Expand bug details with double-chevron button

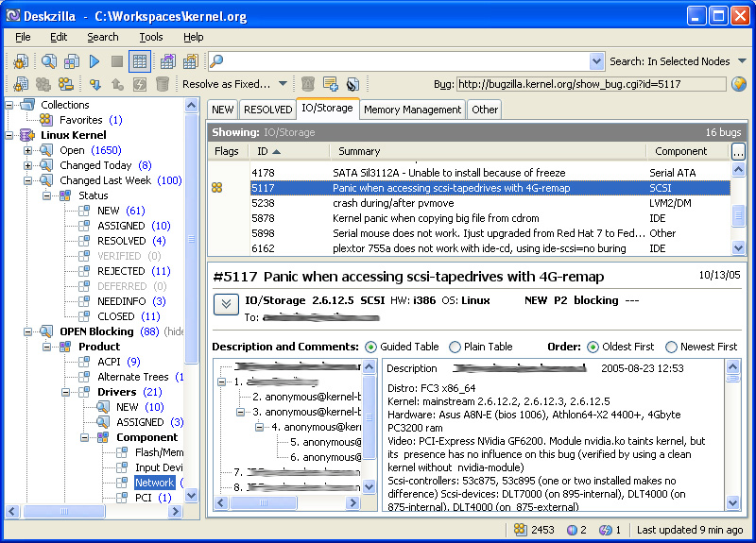coord(226,304)
